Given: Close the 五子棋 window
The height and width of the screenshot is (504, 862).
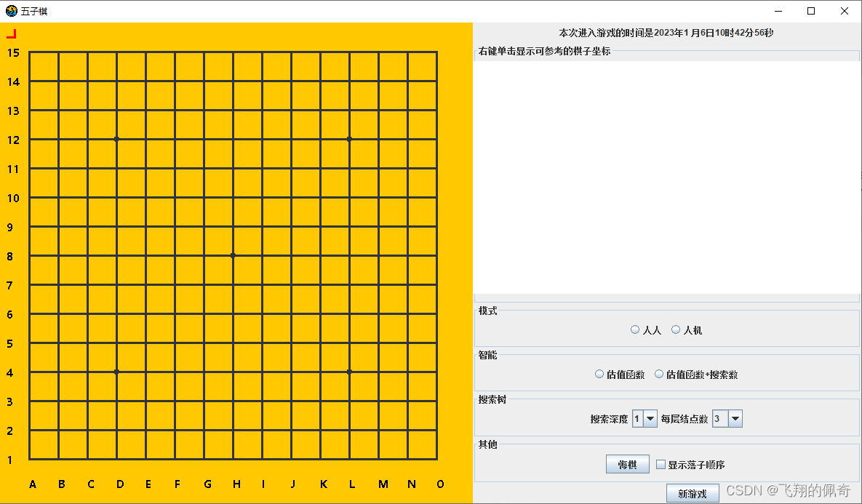Looking at the screenshot, I should point(845,11).
